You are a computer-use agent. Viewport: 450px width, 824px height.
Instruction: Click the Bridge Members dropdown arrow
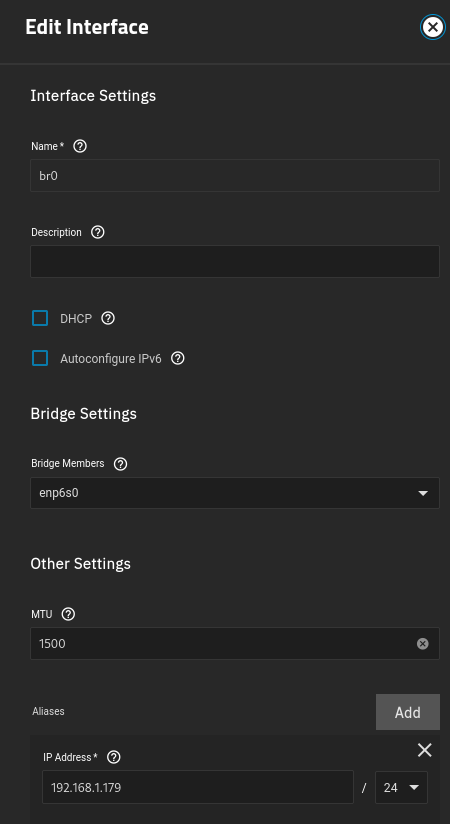click(x=423, y=493)
